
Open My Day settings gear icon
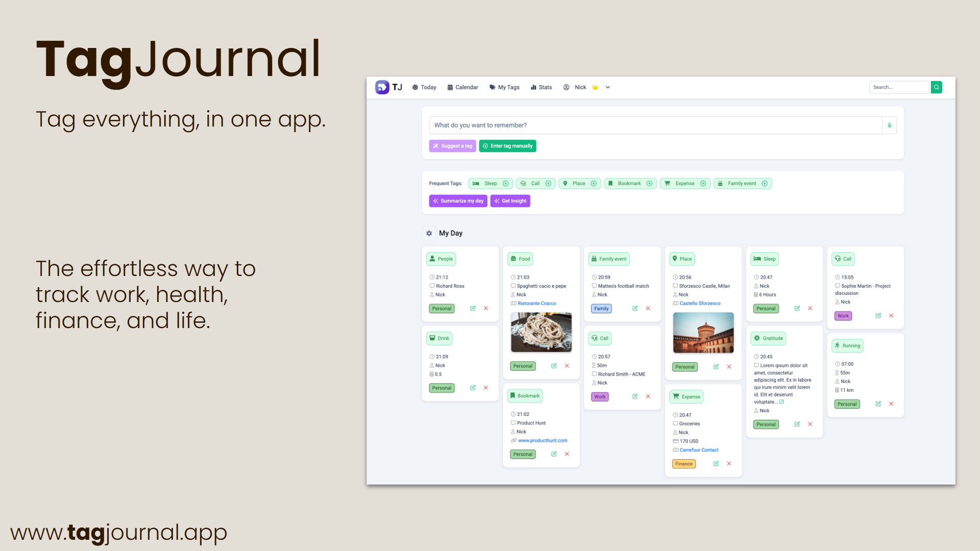tap(429, 233)
